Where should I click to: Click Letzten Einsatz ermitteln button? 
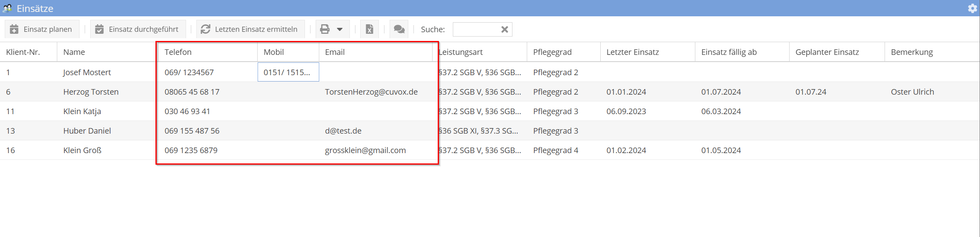coord(250,29)
